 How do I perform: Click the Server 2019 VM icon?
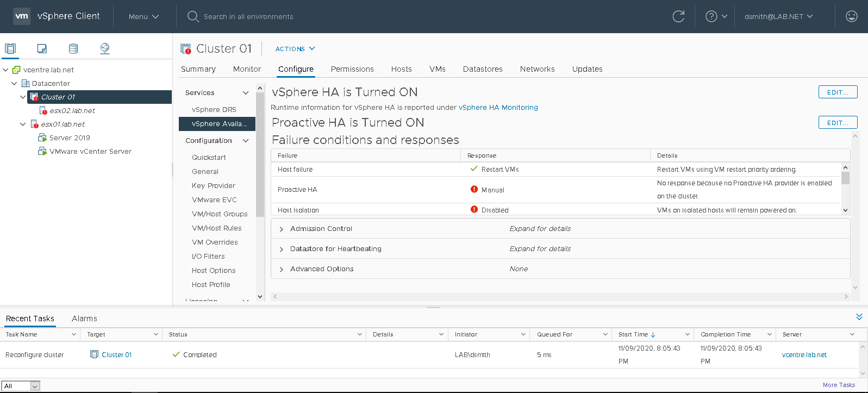coord(42,138)
